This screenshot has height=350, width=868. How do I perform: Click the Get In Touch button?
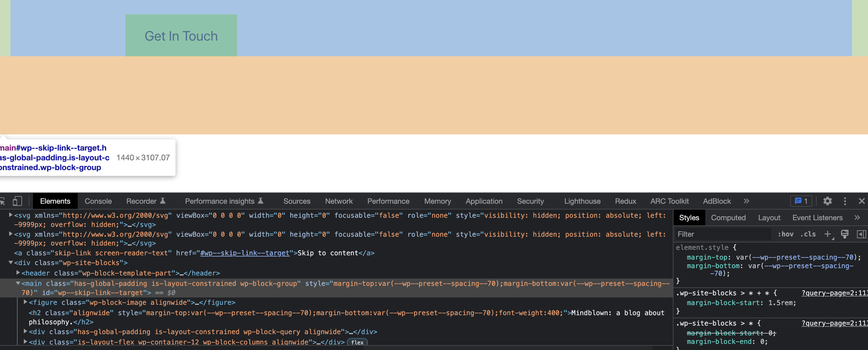tap(181, 36)
